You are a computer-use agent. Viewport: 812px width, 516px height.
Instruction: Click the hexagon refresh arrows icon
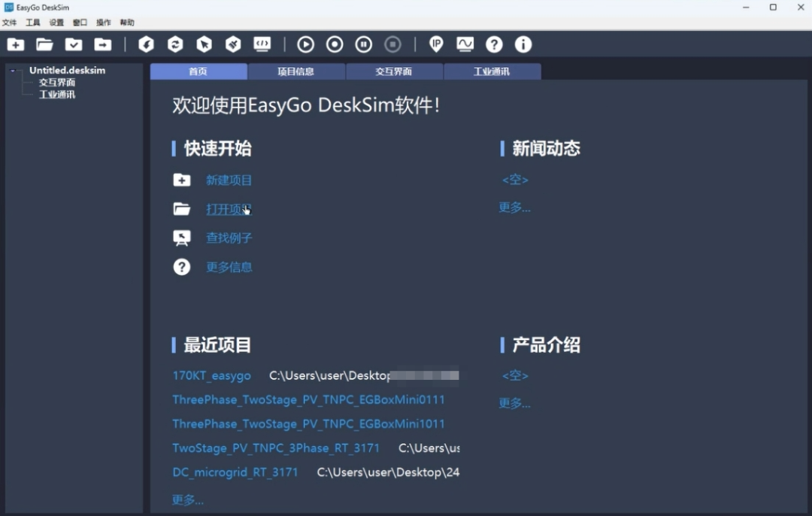(x=175, y=44)
